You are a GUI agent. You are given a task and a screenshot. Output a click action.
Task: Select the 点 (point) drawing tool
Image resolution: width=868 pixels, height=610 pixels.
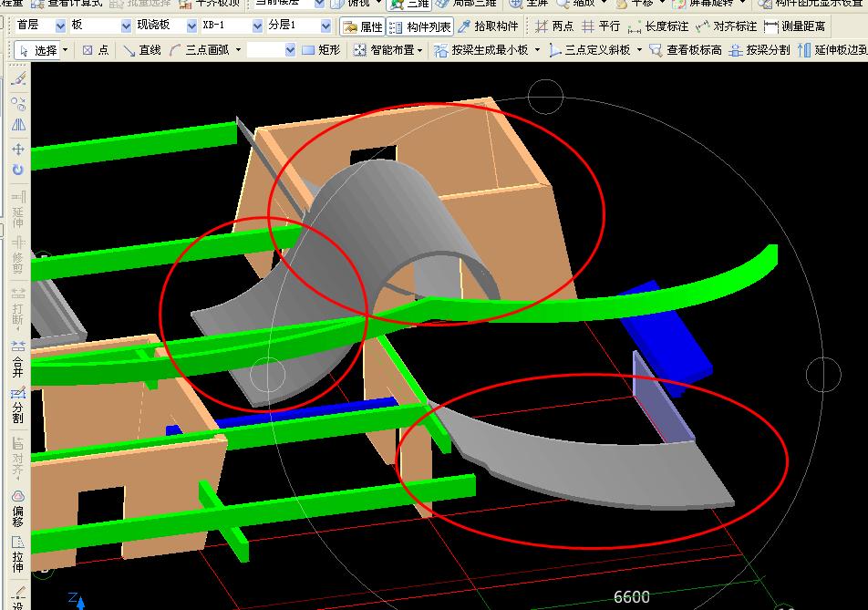click(95, 50)
